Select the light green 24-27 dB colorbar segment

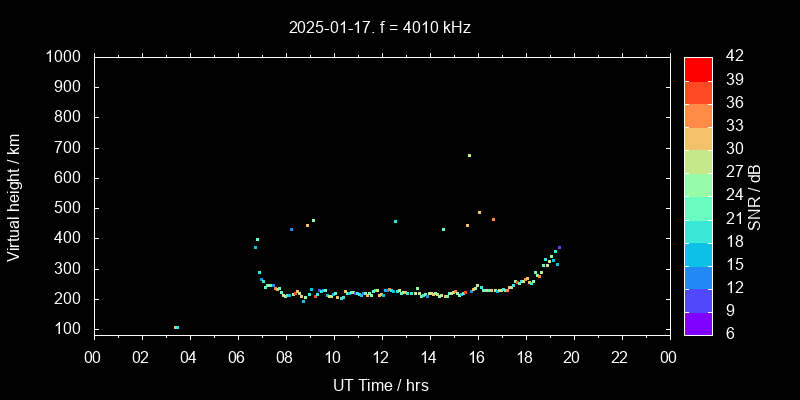pyautogui.click(x=698, y=183)
